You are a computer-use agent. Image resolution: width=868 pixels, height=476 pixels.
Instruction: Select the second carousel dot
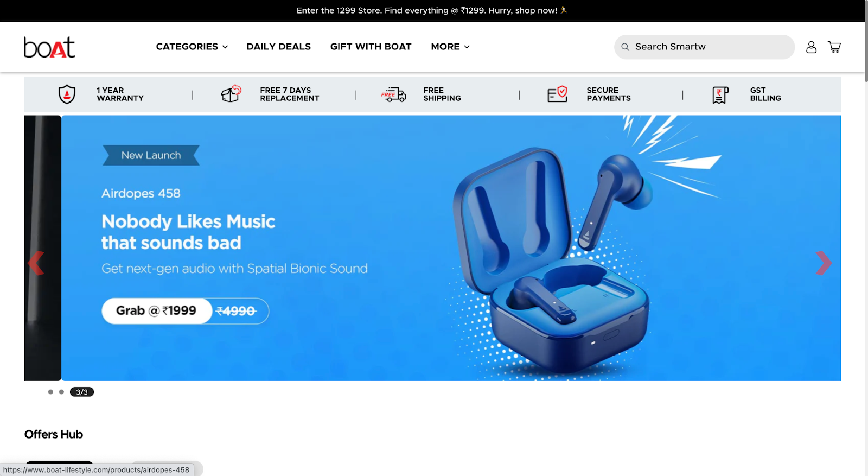tap(61, 392)
